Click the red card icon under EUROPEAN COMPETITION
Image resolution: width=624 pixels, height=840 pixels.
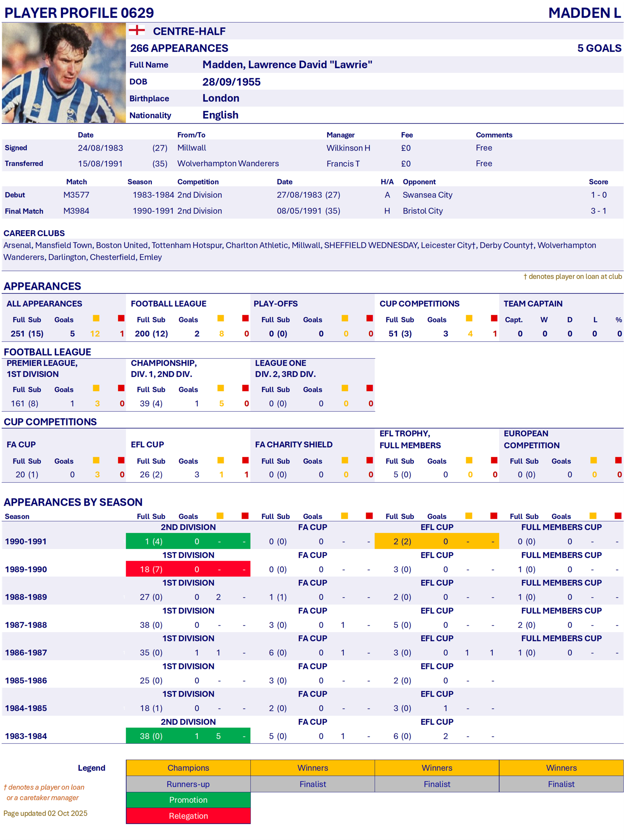618,460
